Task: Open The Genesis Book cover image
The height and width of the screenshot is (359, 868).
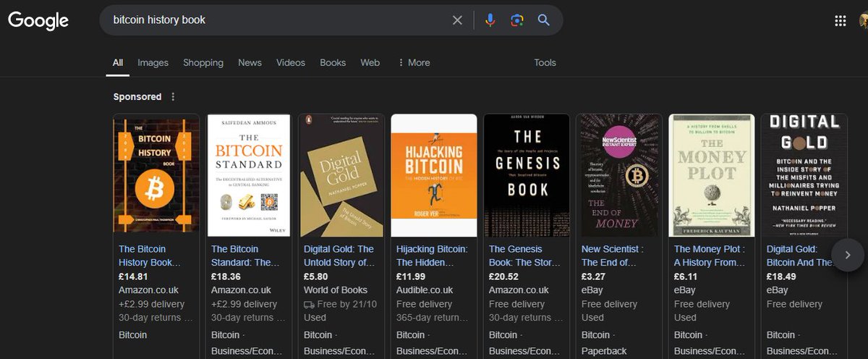Action: click(x=527, y=174)
